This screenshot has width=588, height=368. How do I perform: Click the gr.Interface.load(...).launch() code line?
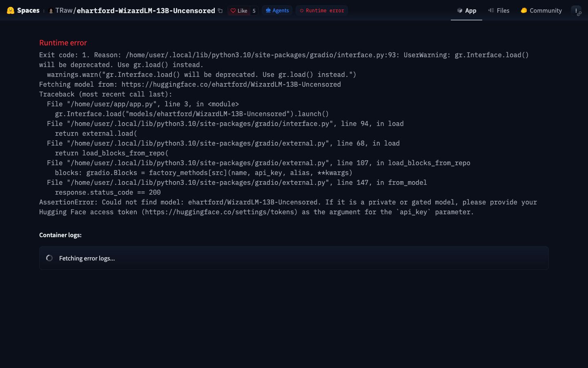(192, 114)
